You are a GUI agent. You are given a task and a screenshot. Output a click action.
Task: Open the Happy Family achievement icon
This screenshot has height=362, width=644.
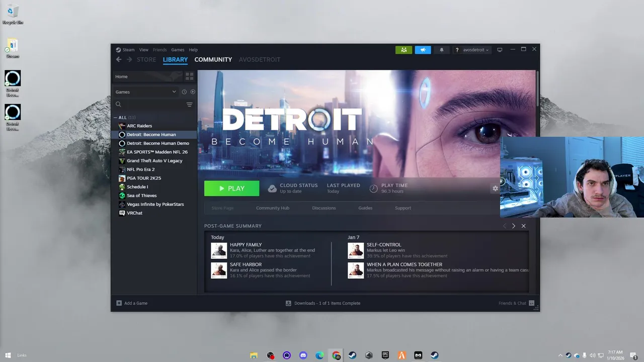coord(219,250)
